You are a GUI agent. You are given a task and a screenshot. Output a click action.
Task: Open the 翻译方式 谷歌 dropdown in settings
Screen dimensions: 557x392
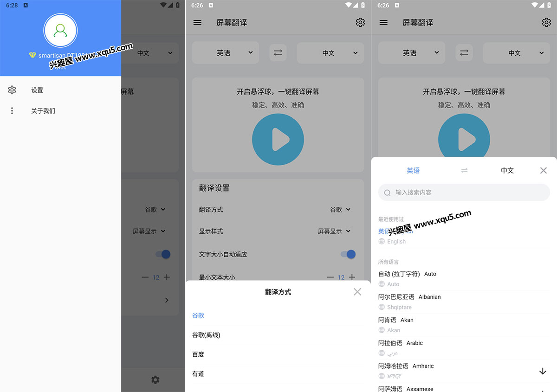click(340, 210)
